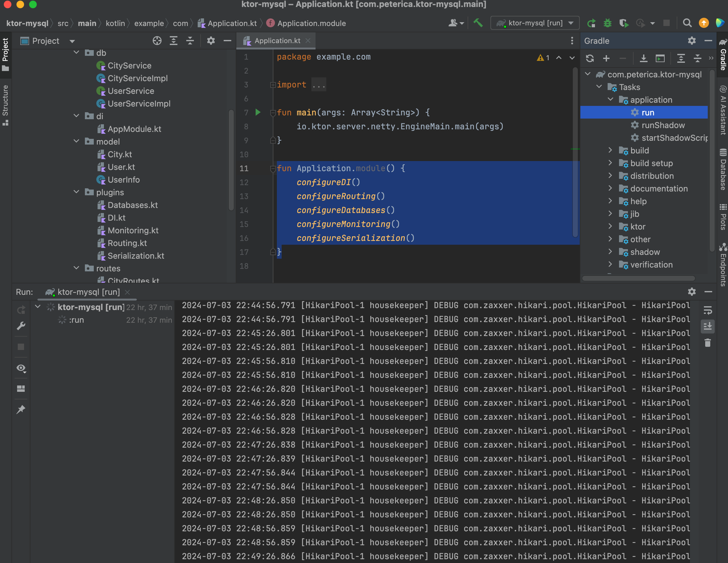Open the ktor-mysql [run] configuration dropdown
The image size is (728, 563).
point(535,23)
